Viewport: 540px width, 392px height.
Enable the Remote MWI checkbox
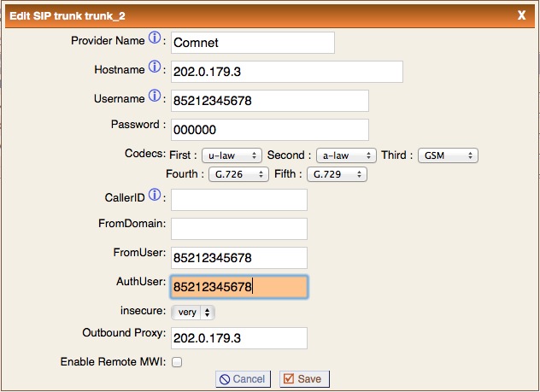tap(177, 362)
